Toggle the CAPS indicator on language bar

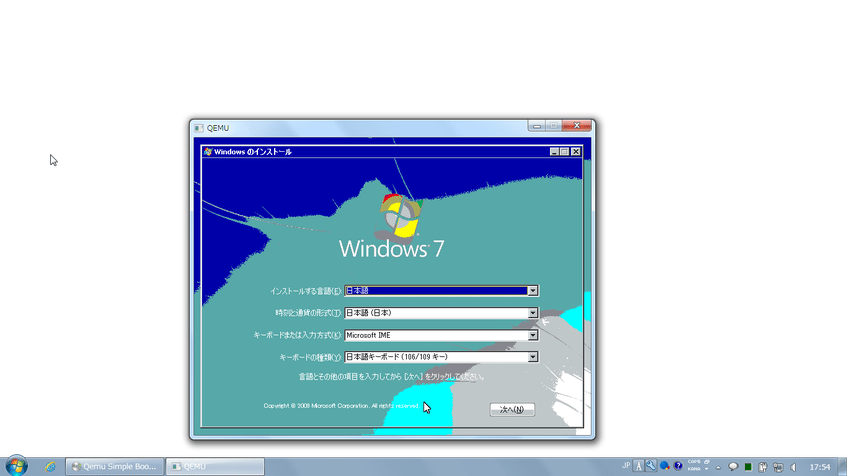[x=694, y=462]
